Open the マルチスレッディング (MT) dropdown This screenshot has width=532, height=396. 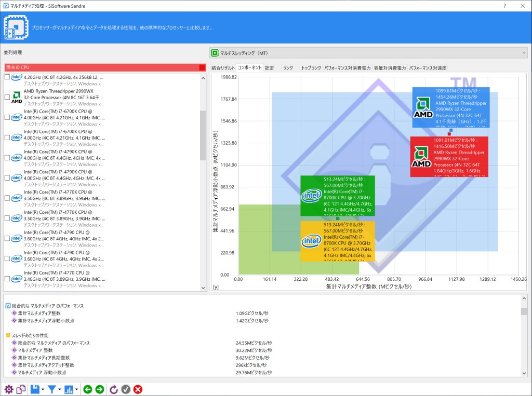(x=368, y=53)
